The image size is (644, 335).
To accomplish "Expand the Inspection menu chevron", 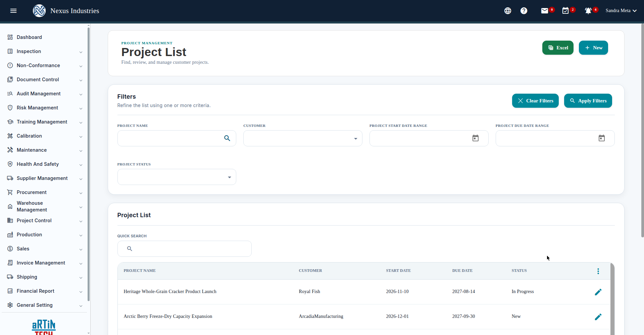I will tap(81, 52).
